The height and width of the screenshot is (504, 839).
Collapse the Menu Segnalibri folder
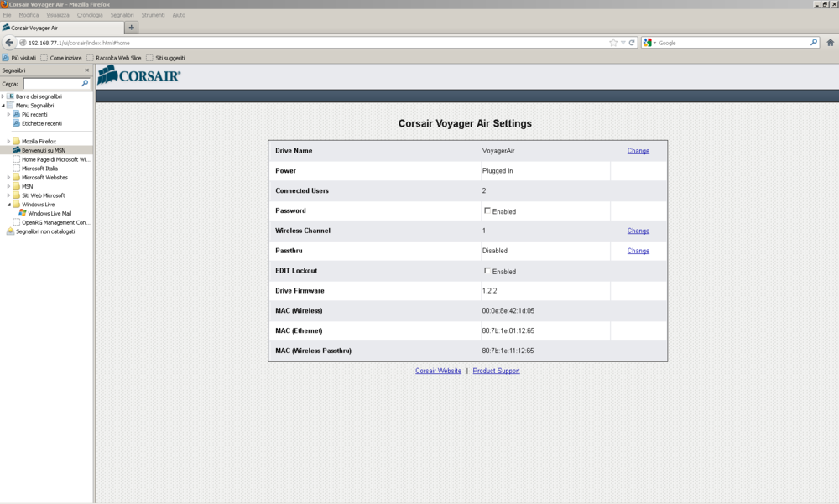[3, 106]
